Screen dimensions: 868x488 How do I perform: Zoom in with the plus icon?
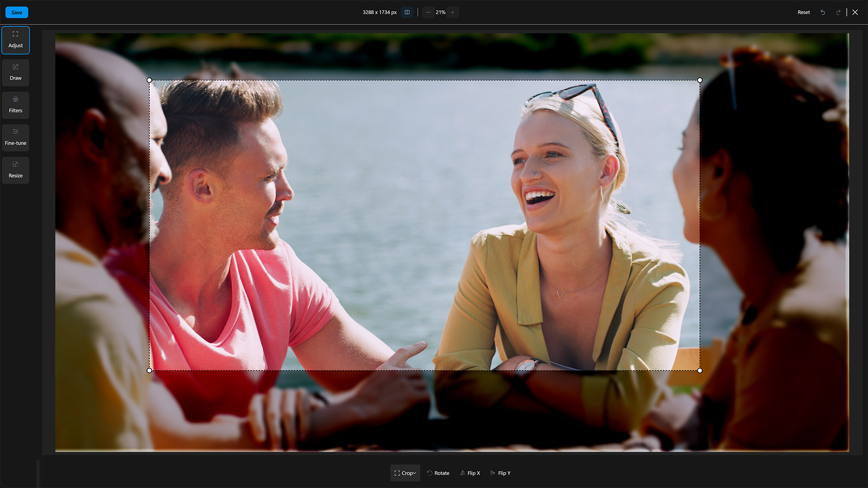pos(453,12)
